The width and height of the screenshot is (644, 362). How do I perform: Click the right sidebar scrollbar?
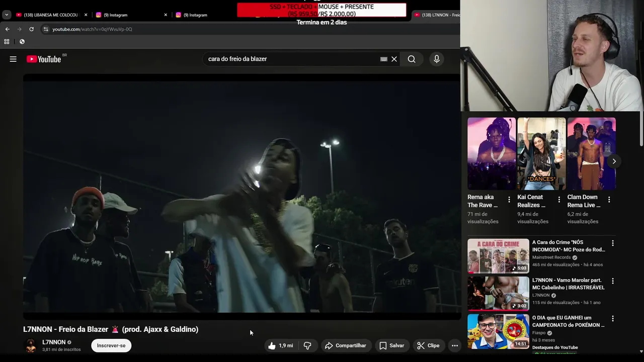coord(641,129)
